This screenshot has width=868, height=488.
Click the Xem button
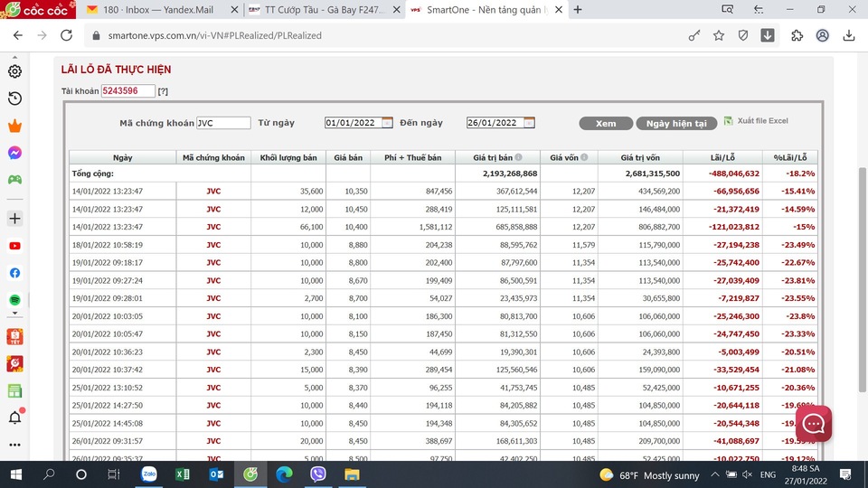click(605, 124)
